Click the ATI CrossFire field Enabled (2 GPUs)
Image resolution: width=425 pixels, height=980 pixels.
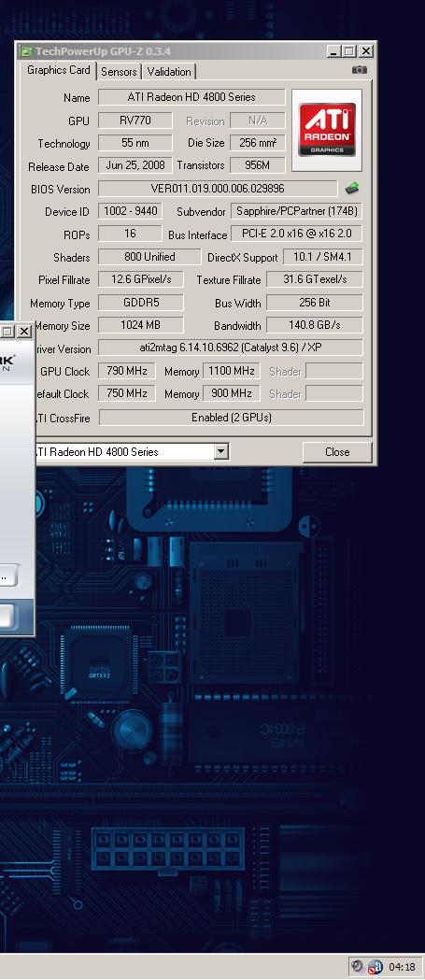tap(231, 417)
